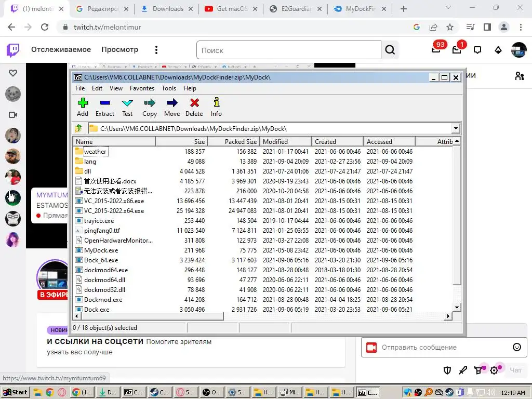Image resolution: width=532 pixels, height=399 pixels.
Task: Click the camera icon in Twitch sidebar
Action: tap(13, 115)
